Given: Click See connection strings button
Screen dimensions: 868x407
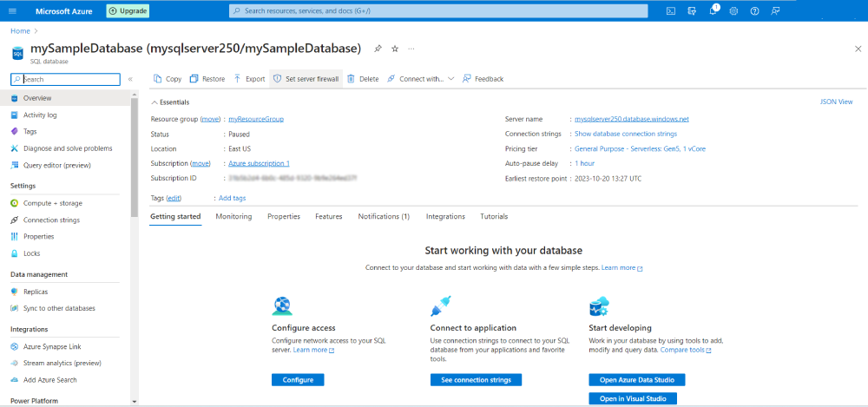Looking at the screenshot, I should click(x=476, y=380).
